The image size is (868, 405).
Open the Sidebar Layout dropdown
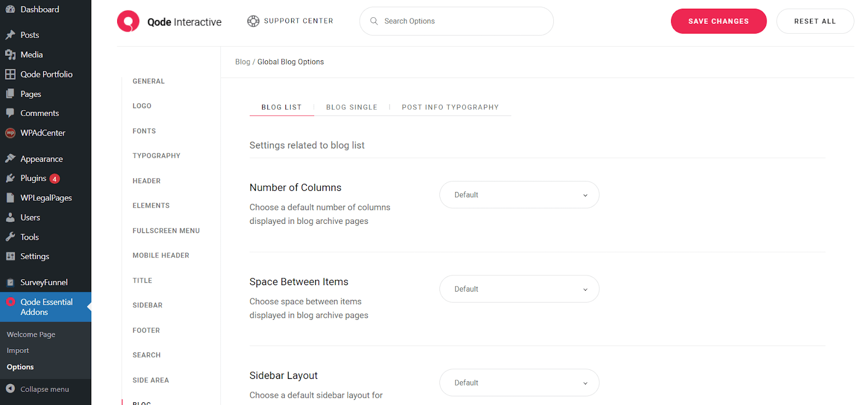point(519,383)
